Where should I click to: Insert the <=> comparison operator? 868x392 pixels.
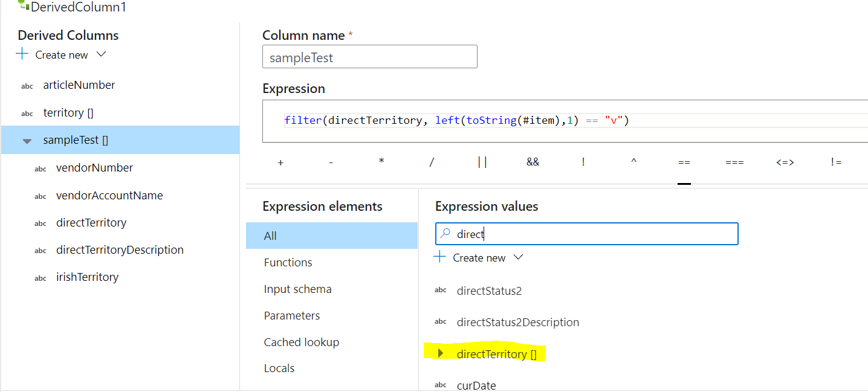[x=785, y=162]
